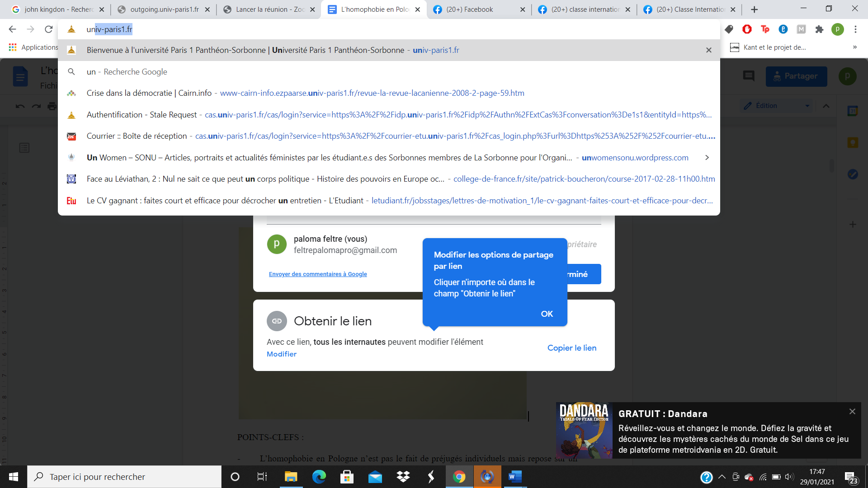Dismiss the Dandara notification
868x488 pixels.
coord(852,411)
